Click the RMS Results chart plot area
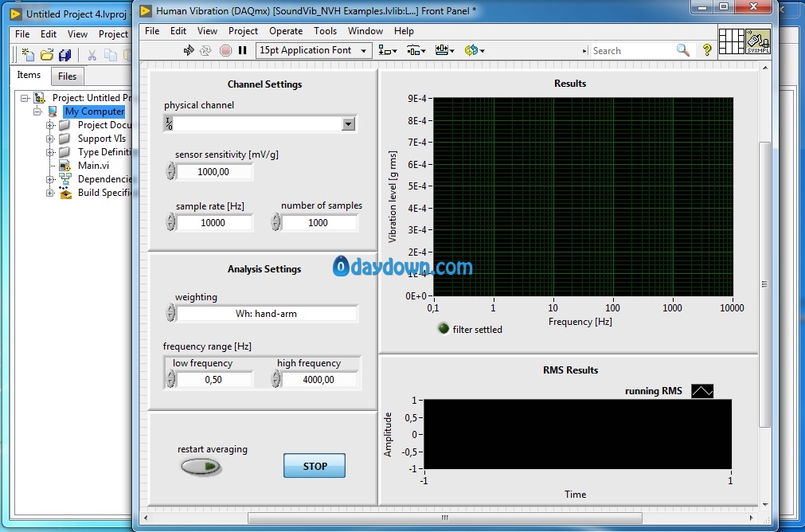The height and width of the screenshot is (532, 805). (x=577, y=434)
